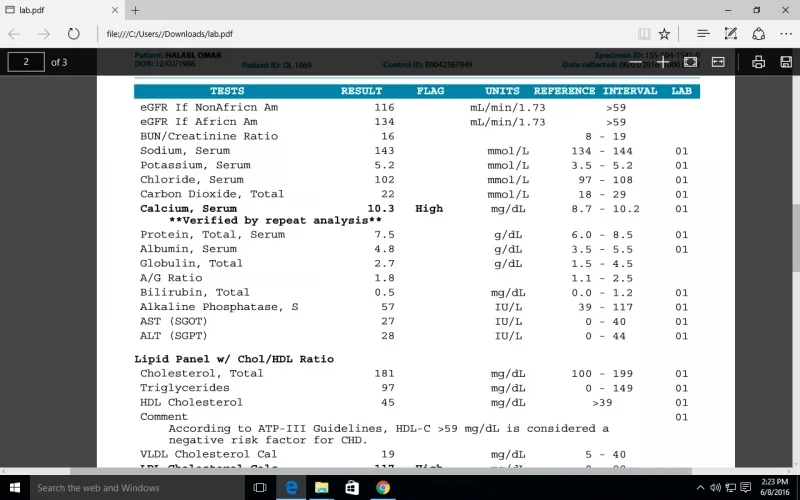800x500 pixels.
Task: Select the lab.pdf tab
Action: pyautogui.click(x=62, y=10)
